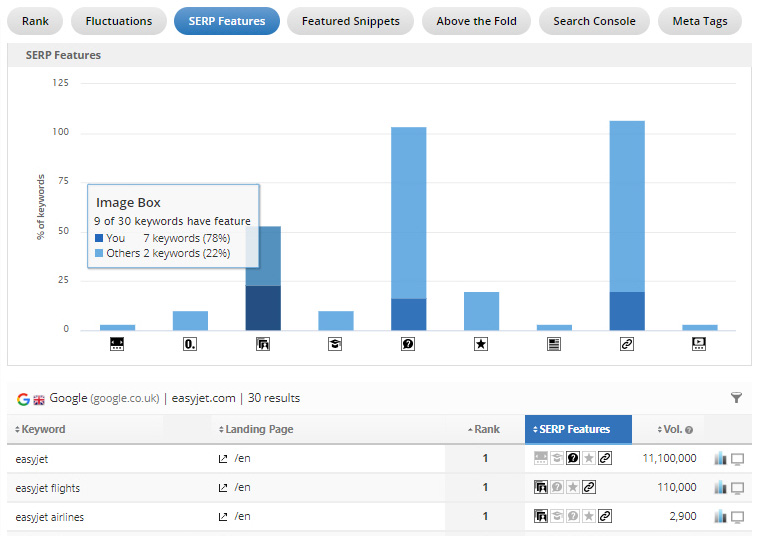757x536 pixels.
Task: Click the question-bubble feature icon under chart
Action: (x=408, y=344)
